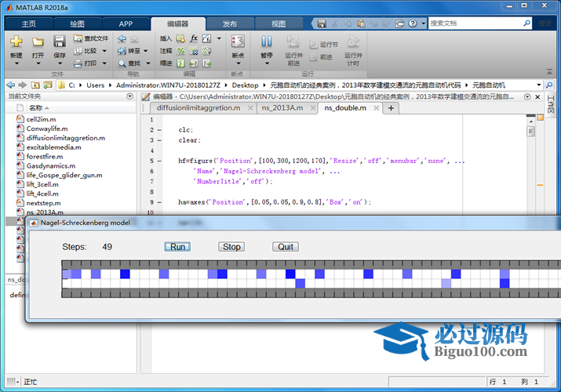The width and height of the screenshot is (561, 392).
Task: Click the plus button to add editor tab
Action: (391, 108)
